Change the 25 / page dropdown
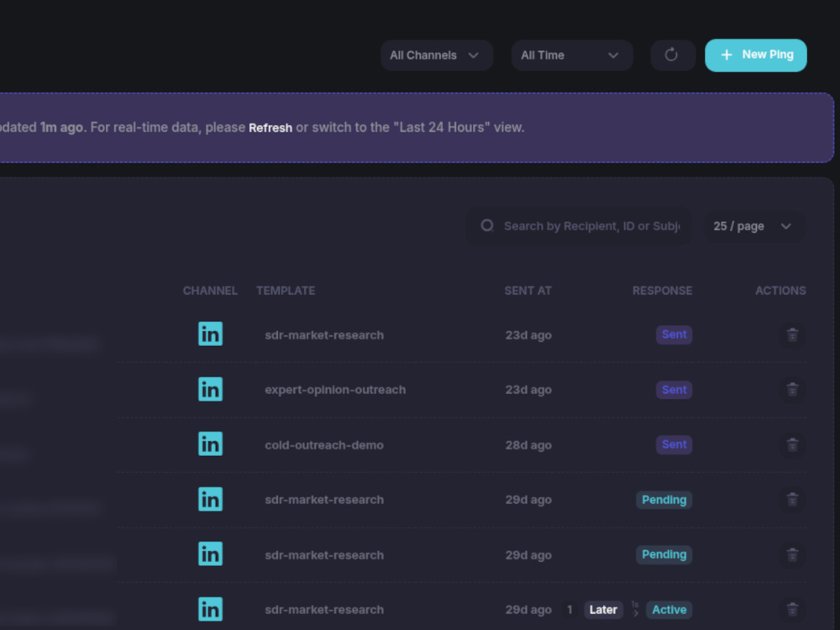840x630 pixels. tap(753, 226)
